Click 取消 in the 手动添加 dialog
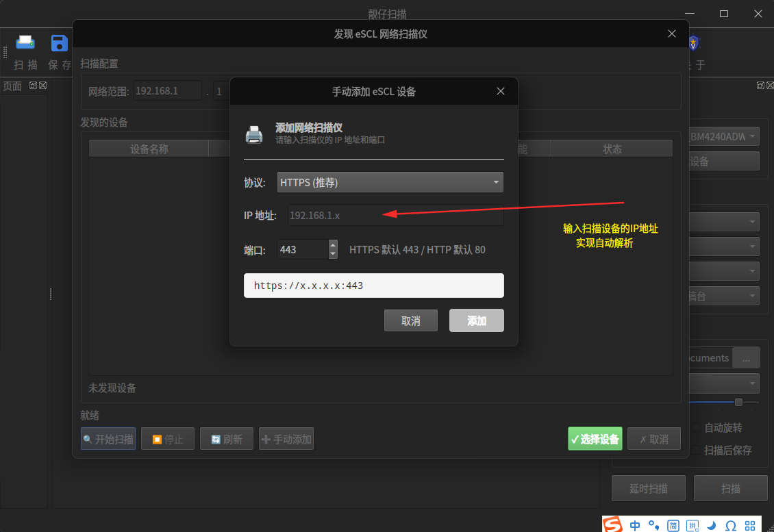 [411, 321]
